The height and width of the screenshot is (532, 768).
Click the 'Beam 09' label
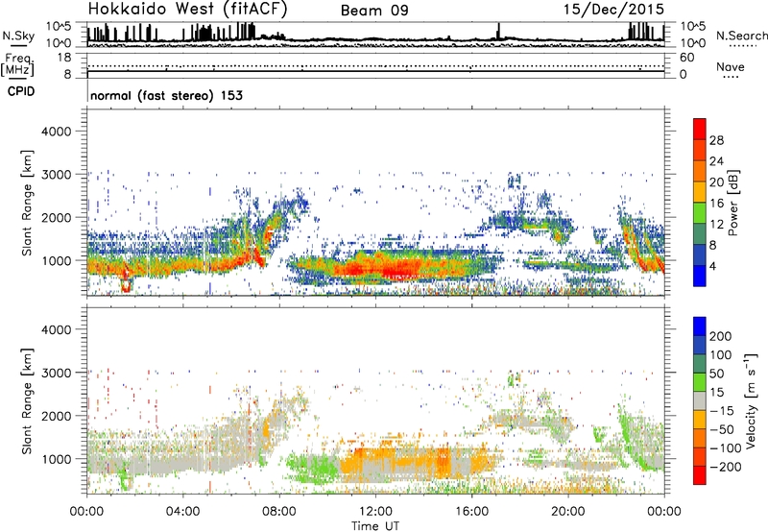pos(374,11)
